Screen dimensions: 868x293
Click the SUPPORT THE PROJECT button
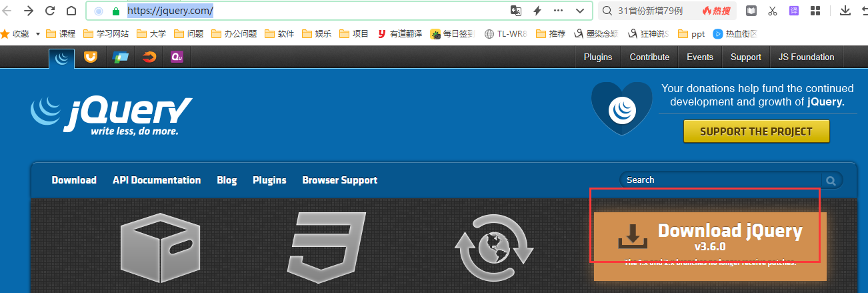click(x=756, y=131)
